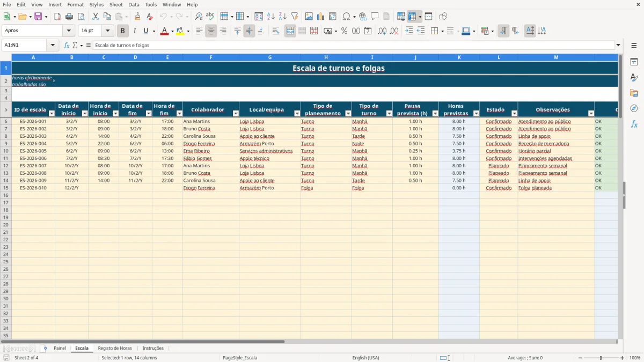Screen dimensions: 644x362
Task: Click the Sort Descending icon
Action: tap(283, 17)
